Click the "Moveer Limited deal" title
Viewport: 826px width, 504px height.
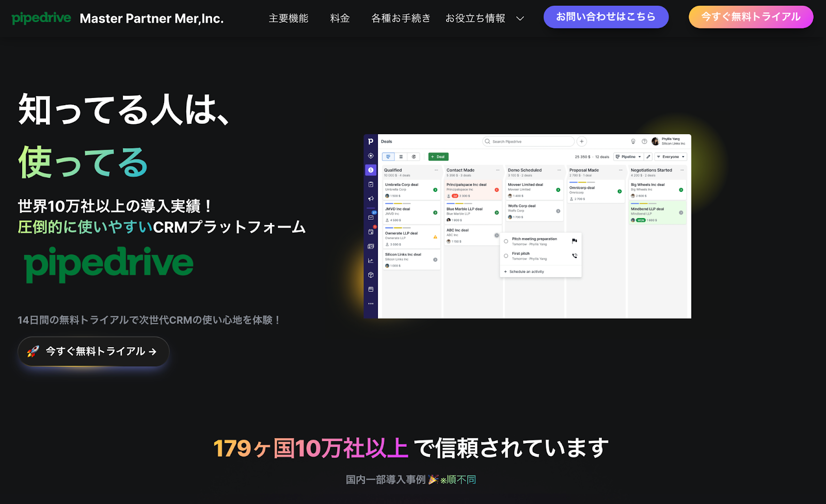click(x=526, y=185)
